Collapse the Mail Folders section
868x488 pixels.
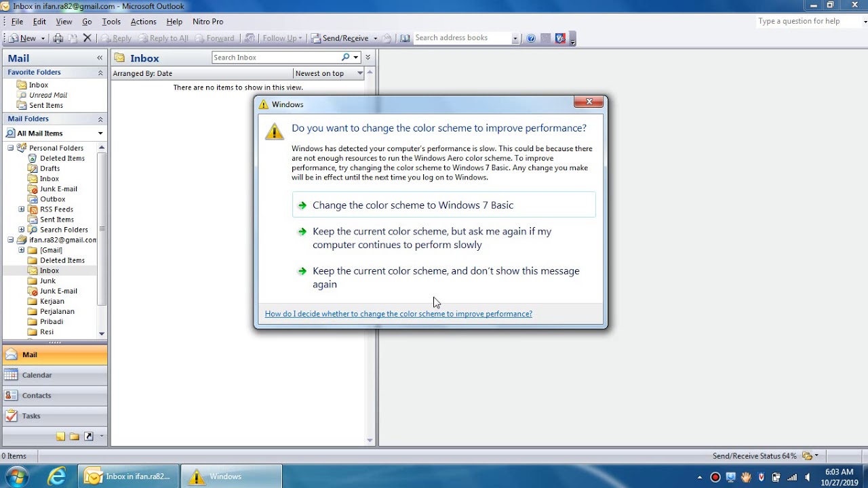click(x=100, y=119)
